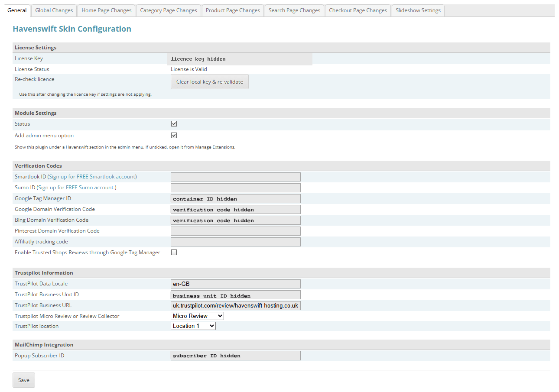The image size is (559, 392).
Task: Click the Verification Codes section header
Action: click(x=282, y=166)
